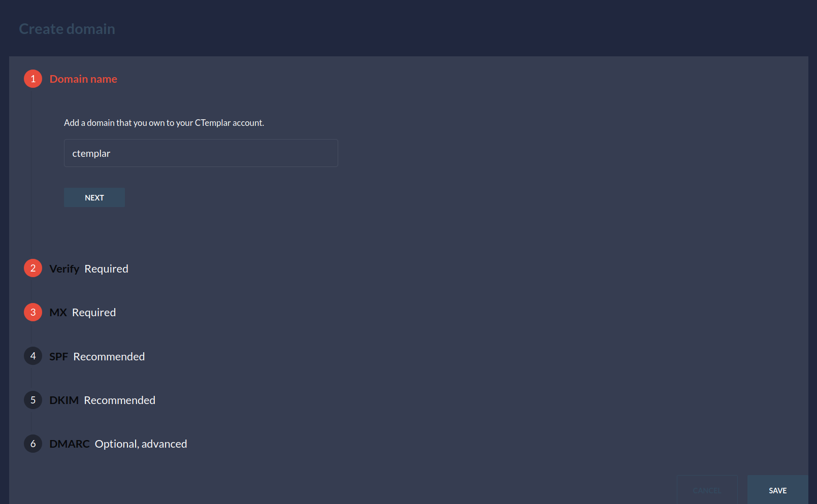The height and width of the screenshot is (504, 817).
Task: Click the Create domain title
Action: pos(67,29)
